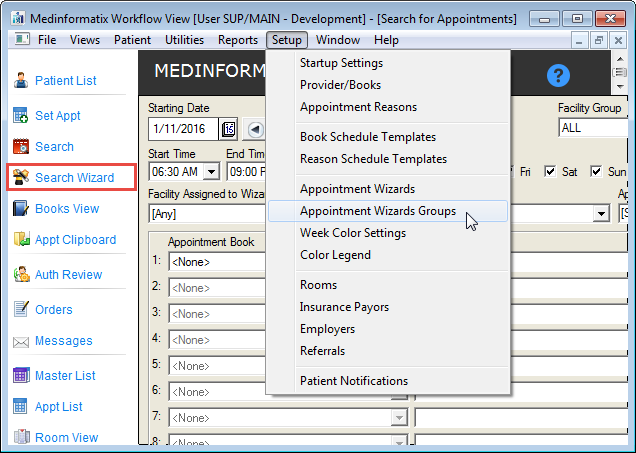Click the Medinformatix title bar app icon
This screenshot has height=453, width=636.
(x=18, y=18)
